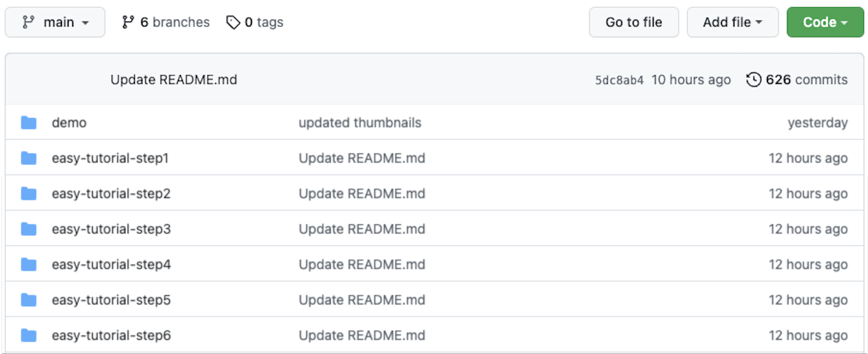The image size is (868, 354).
Task: View the 0 tags link
Action: [x=264, y=22]
